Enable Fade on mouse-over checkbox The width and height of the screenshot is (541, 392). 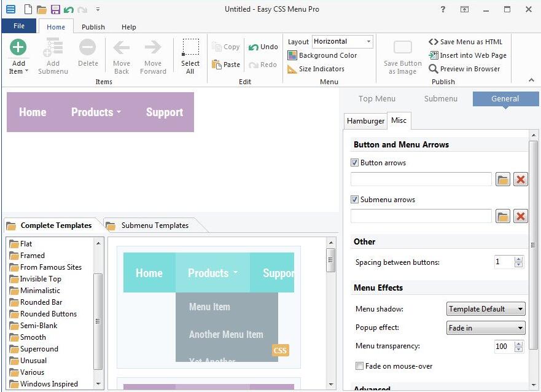[359, 366]
